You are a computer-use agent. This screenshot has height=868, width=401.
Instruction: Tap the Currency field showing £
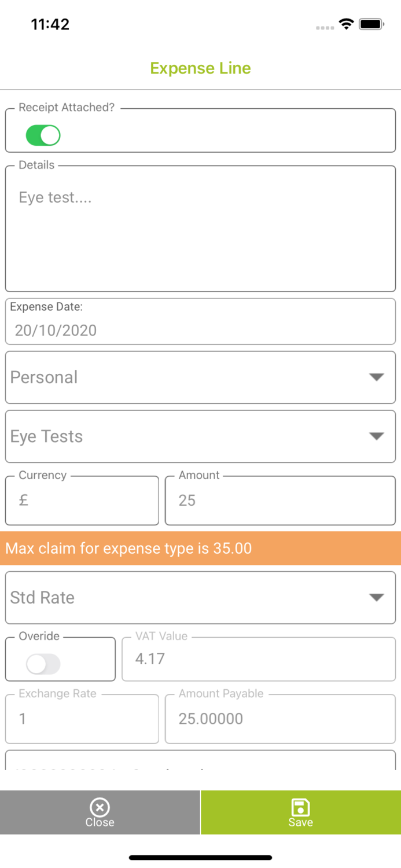[82, 501]
